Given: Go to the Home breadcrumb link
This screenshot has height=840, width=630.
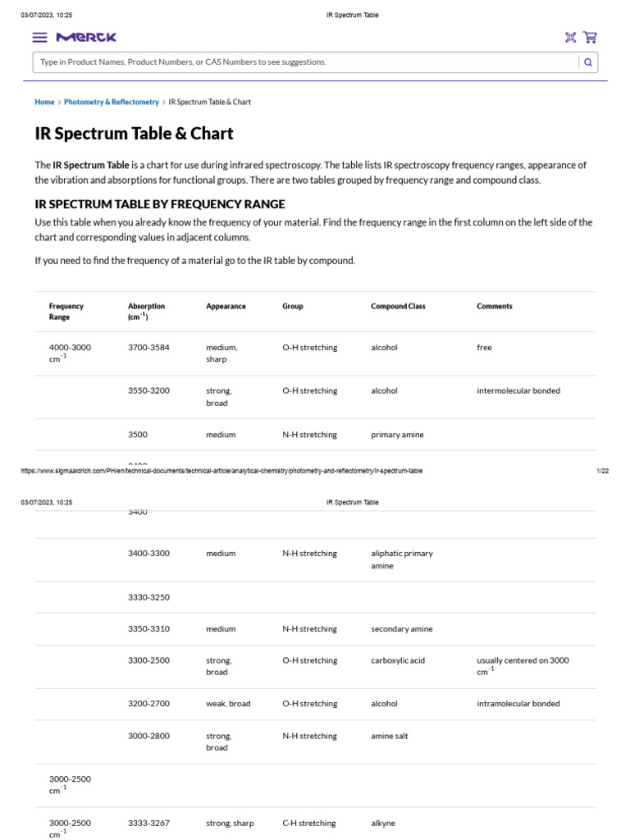Looking at the screenshot, I should click(x=44, y=103).
